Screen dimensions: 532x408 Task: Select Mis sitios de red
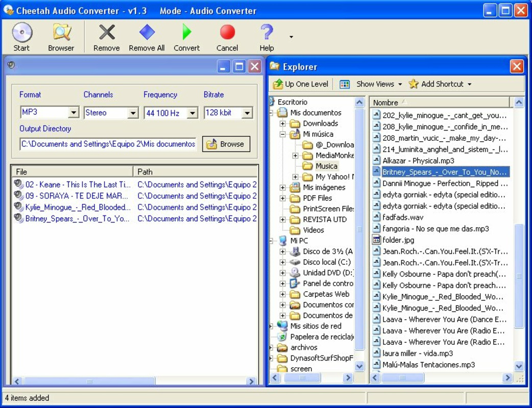pos(316,326)
